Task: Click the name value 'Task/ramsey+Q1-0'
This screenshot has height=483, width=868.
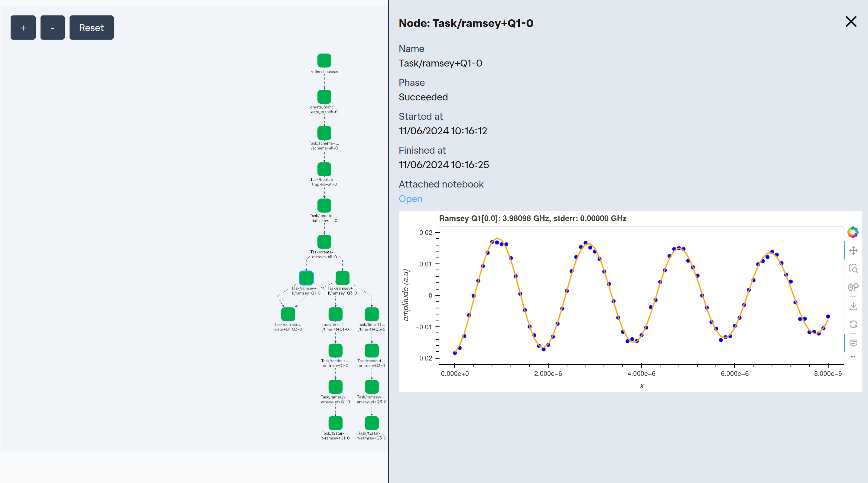Action: [x=441, y=64]
